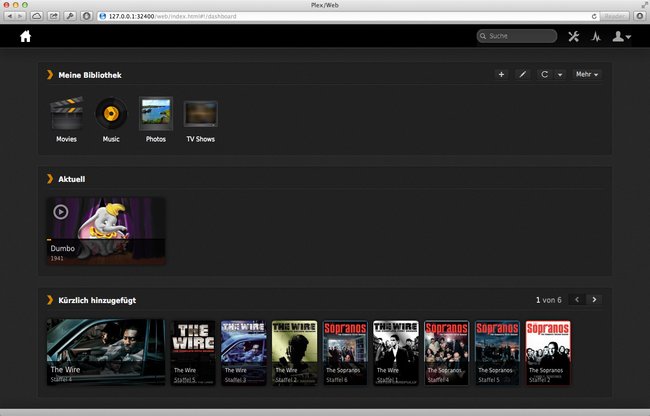Click the Meine Bibliothek heading
Image resolution: width=650 pixels, height=416 pixels.
[90, 75]
